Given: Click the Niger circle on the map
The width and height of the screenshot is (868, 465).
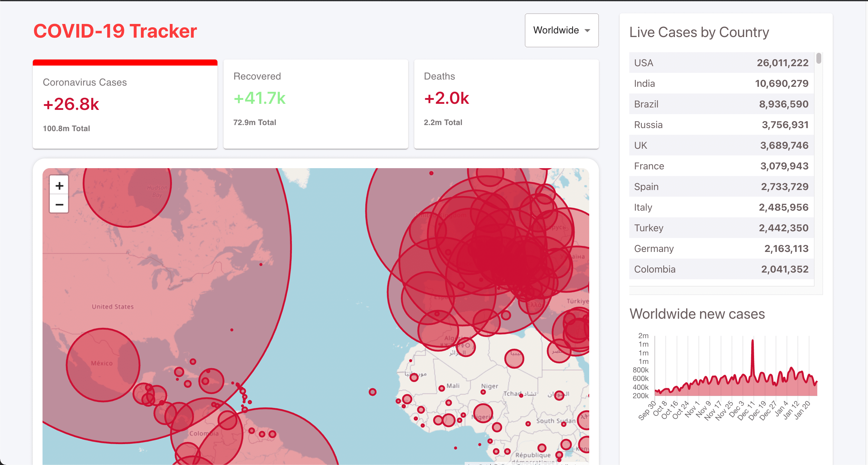Looking at the screenshot, I should [483, 392].
